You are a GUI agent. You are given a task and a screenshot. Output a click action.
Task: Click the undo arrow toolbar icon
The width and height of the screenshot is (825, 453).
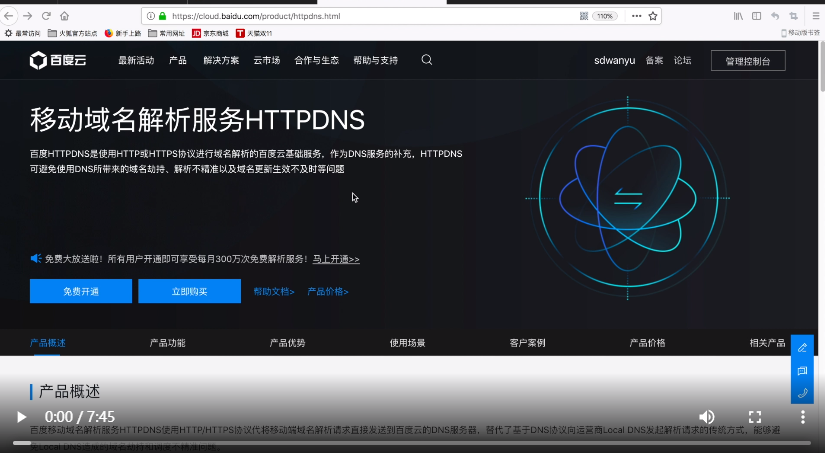click(775, 16)
